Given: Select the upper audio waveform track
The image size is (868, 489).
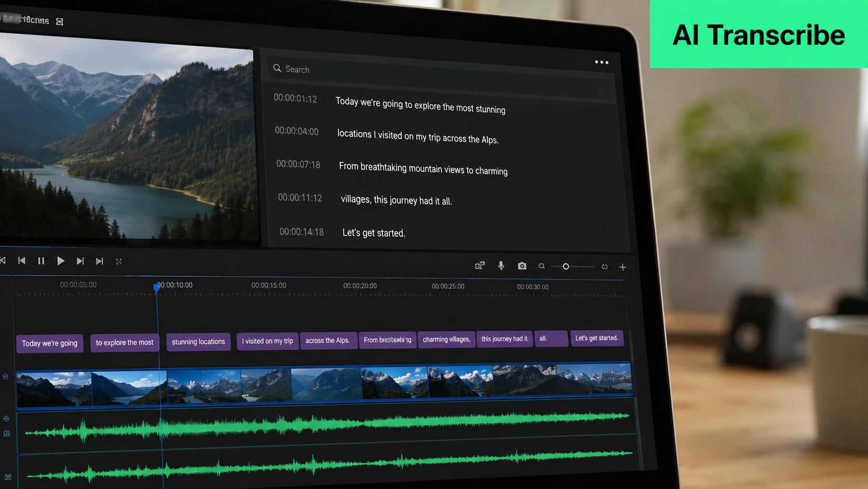Looking at the screenshot, I should [x=327, y=425].
